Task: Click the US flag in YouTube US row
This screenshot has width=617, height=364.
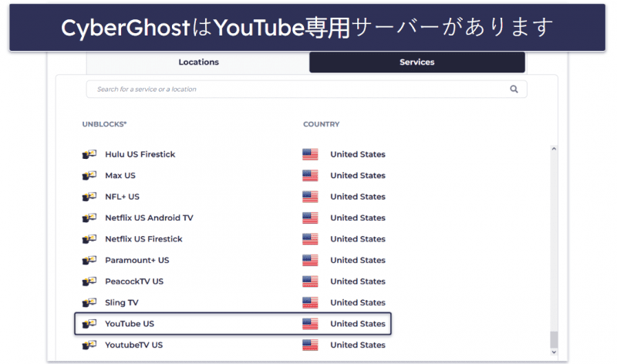Action: click(x=310, y=324)
